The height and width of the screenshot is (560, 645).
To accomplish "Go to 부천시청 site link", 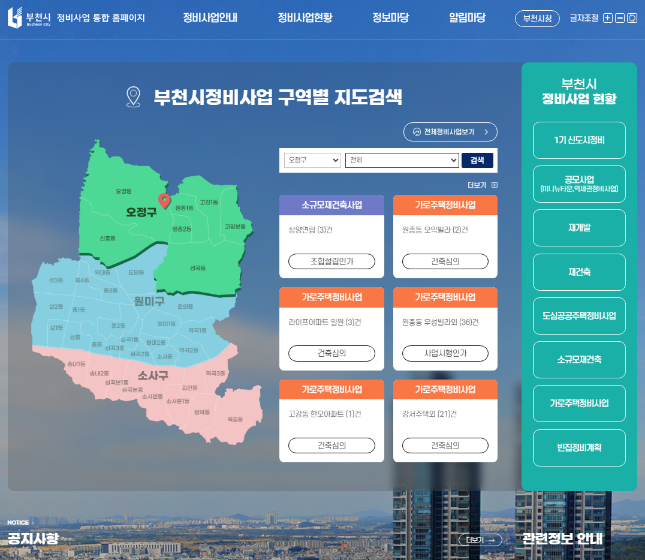I will click(537, 18).
